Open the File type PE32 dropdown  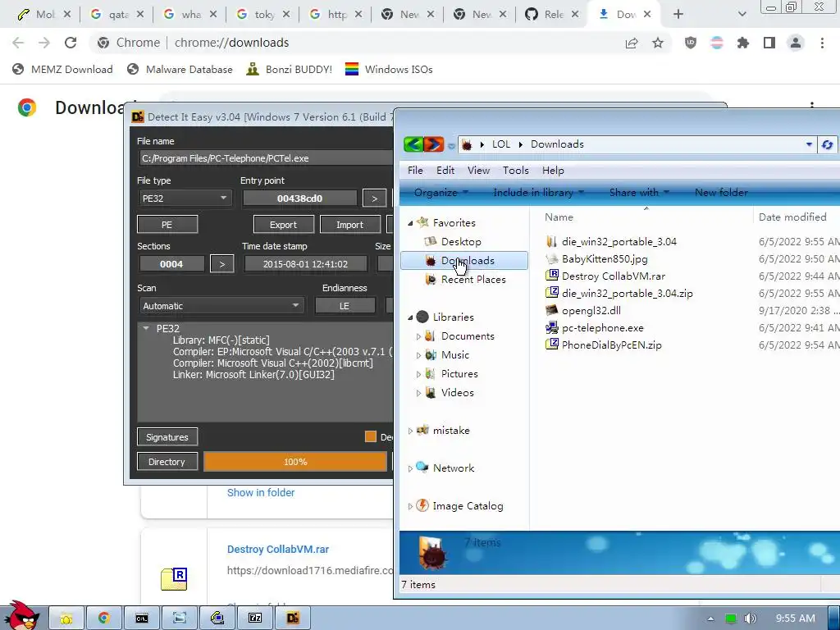[x=185, y=199]
